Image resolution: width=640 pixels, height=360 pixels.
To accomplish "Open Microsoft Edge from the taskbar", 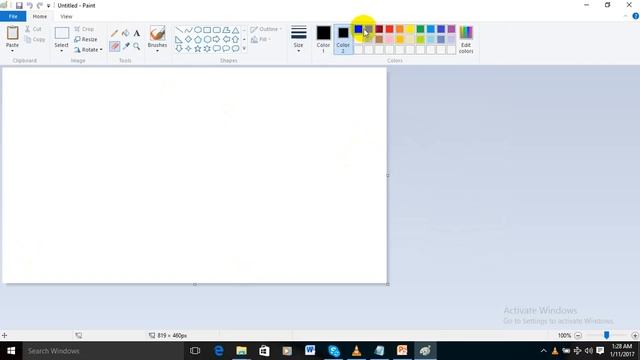I will pos(219,351).
